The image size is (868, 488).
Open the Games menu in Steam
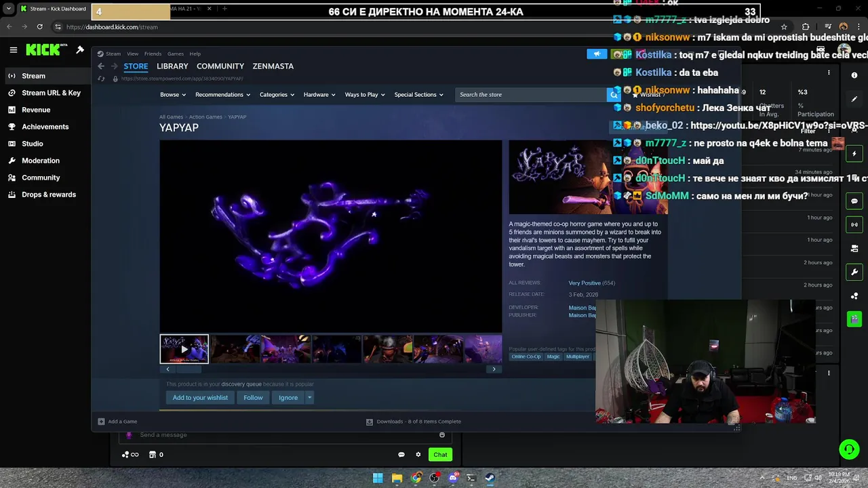coord(176,54)
